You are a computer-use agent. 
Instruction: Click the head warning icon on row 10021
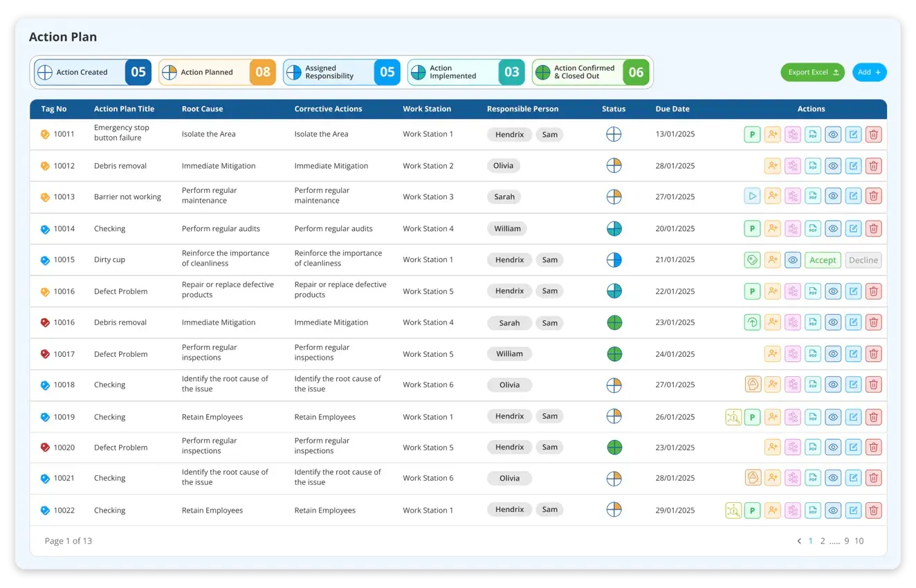click(x=752, y=477)
